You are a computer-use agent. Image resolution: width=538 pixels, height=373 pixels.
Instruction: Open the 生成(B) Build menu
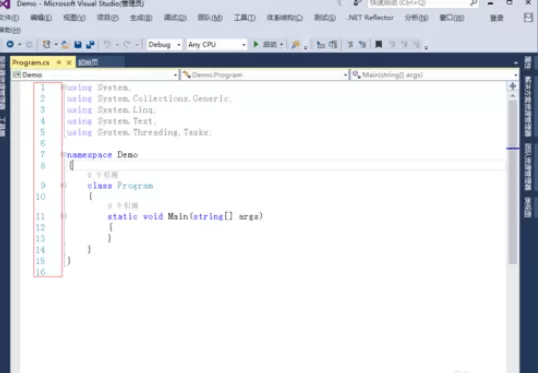141,18
